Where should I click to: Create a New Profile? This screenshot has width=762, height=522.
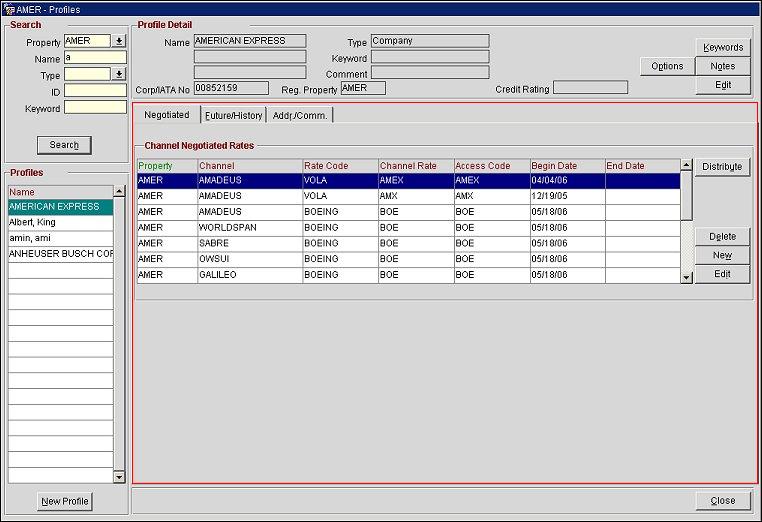pos(65,501)
